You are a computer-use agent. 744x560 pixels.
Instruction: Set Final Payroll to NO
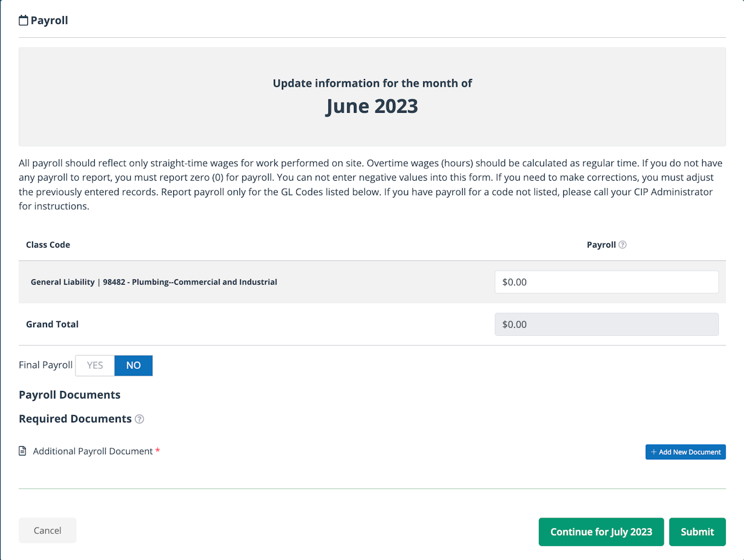[x=134, y=365]
